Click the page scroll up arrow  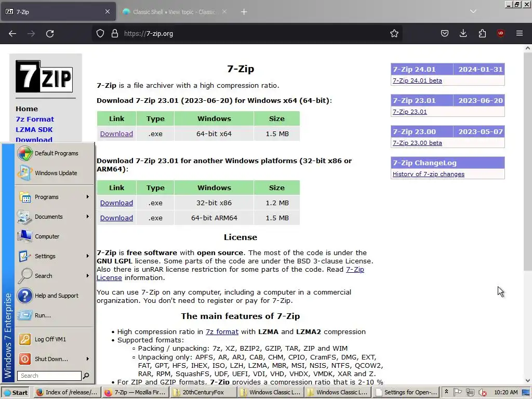click(x=528, y=48)
